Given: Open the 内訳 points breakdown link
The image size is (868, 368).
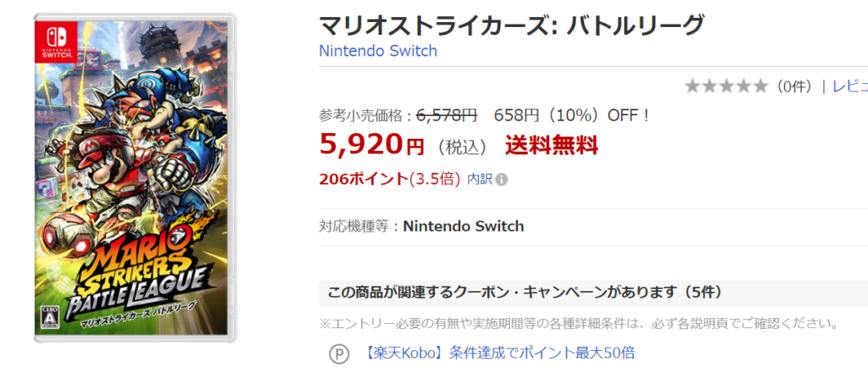Looking at the screenshot, I should tap(480, 179).
